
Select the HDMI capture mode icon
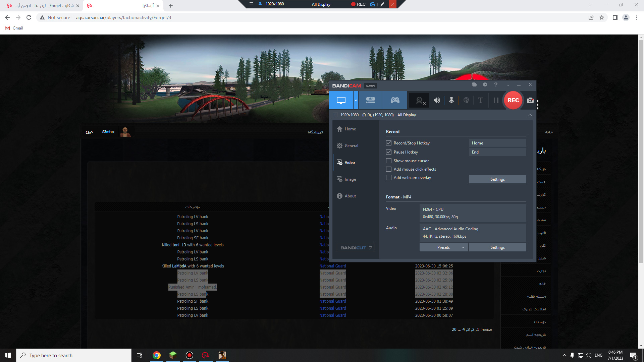(x=370, y=100)
